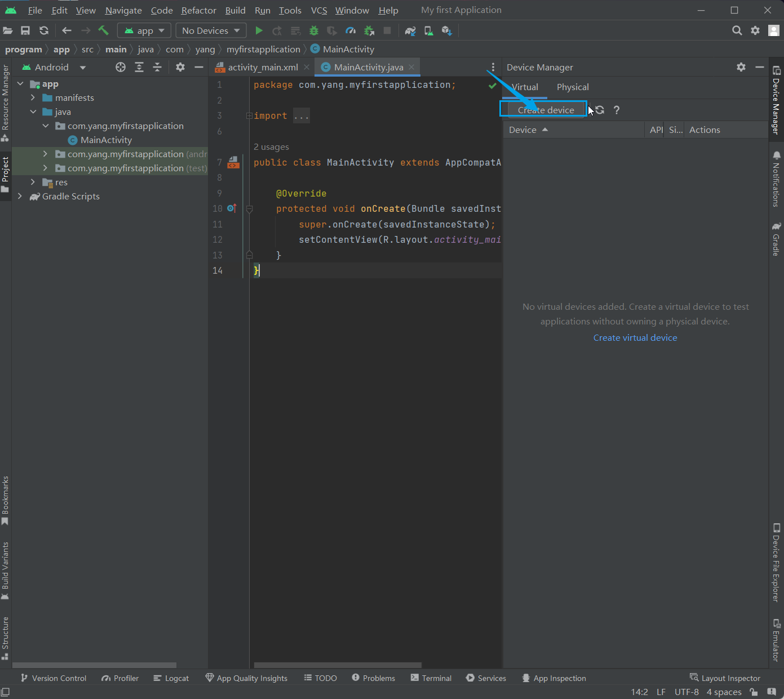Expand Gradle Scripts node
The image size is (784, 699).
(x=20, y=196)
